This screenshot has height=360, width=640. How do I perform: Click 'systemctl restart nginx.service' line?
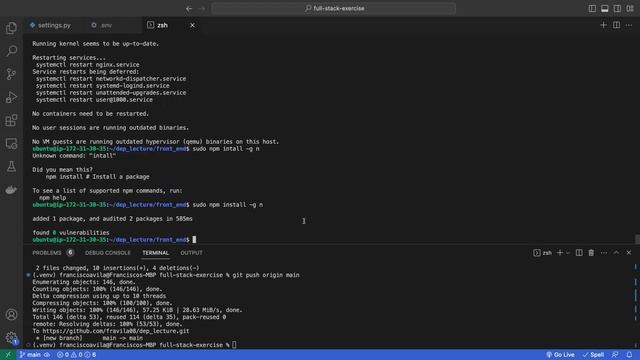click(87, 65)
